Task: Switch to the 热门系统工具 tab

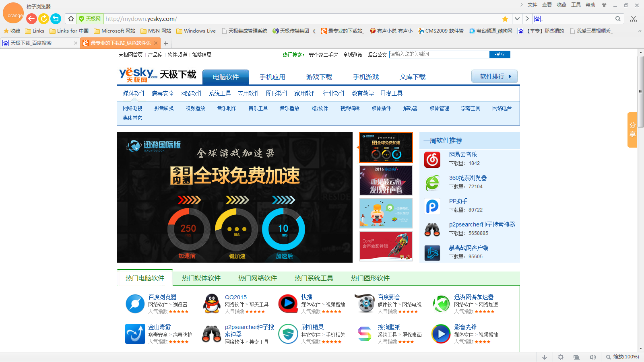Action: [x=314, y=278]
